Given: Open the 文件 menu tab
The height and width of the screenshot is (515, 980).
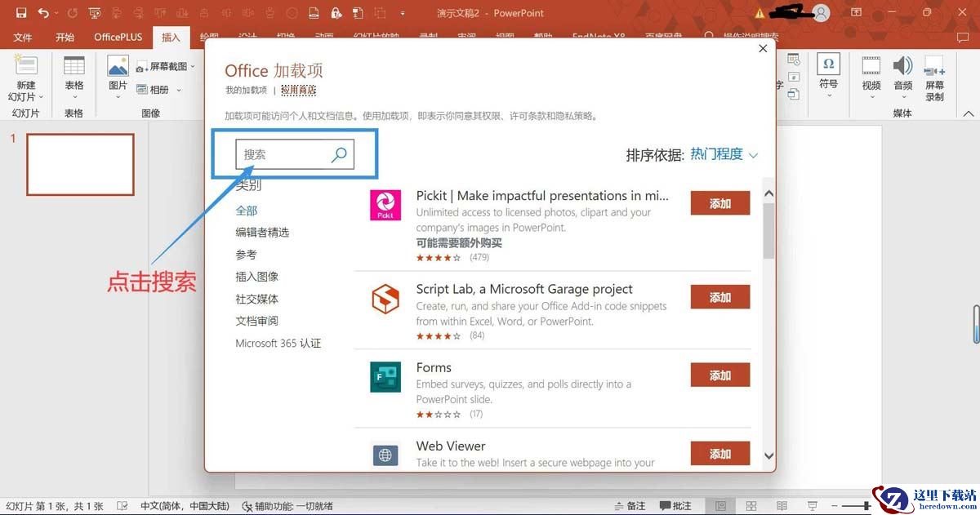Looking at the screenshot, I should (22, 38).
